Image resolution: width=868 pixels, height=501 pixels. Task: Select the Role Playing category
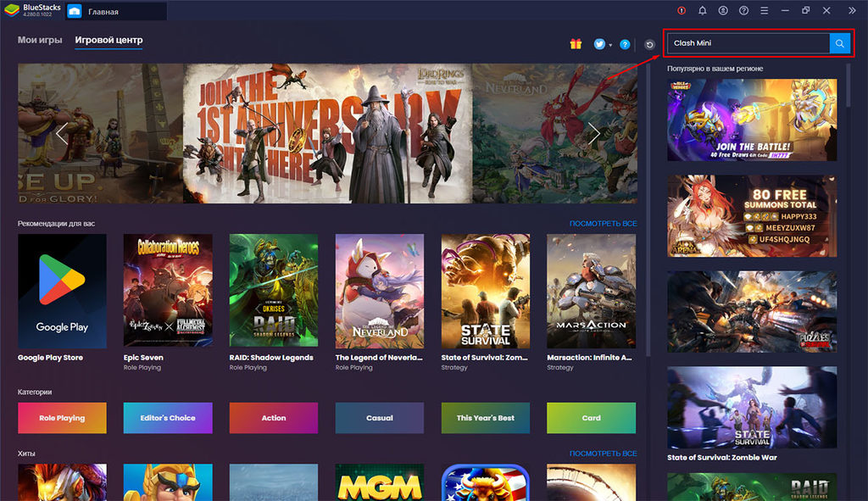pos(62,418)
